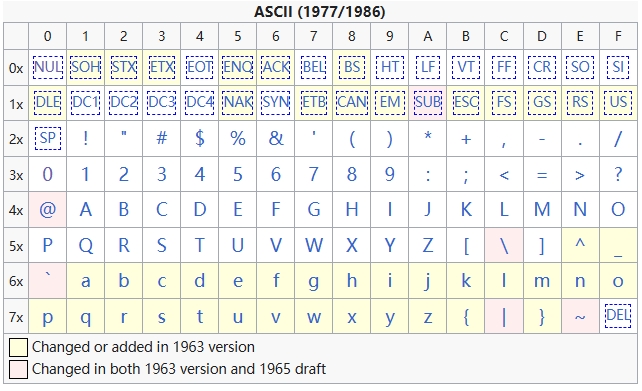Viewport: 642px width, 391px height.
Task: Open the backslash character link
Action: pyautogui.click(x=504, y=246)
